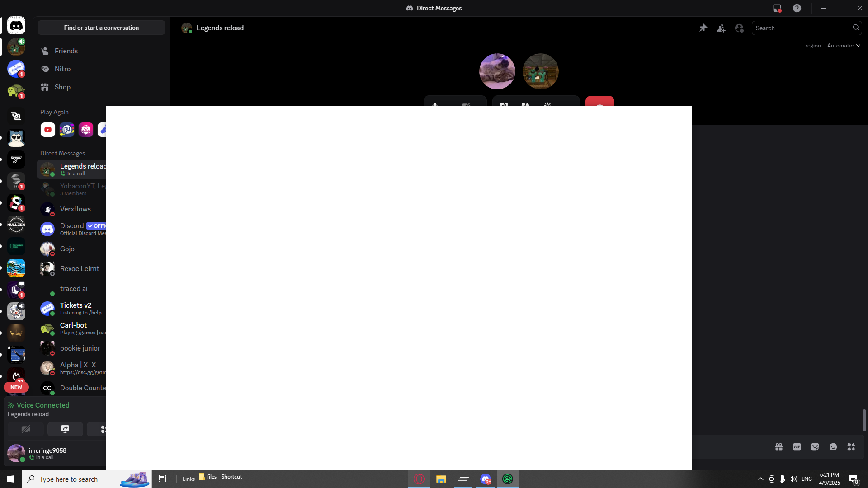Disconnect from the call with red button
868x488 pixels.
600,101
